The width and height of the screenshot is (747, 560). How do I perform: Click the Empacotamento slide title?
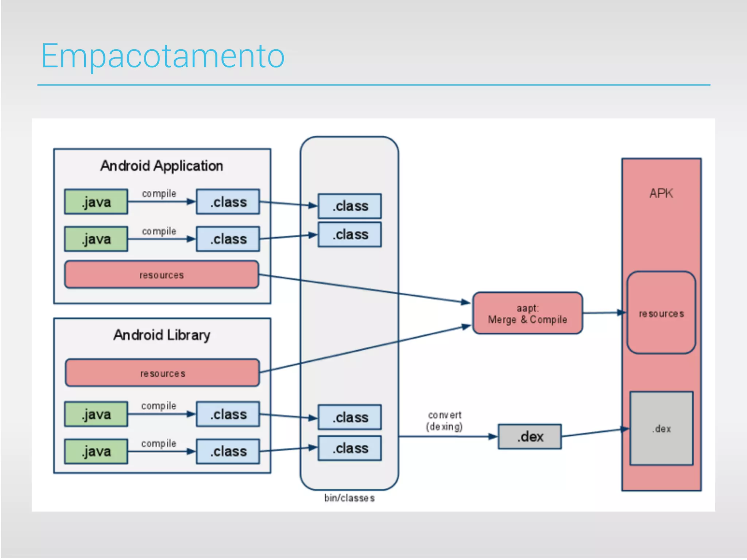pyautogui.click(x=163, y=56)
